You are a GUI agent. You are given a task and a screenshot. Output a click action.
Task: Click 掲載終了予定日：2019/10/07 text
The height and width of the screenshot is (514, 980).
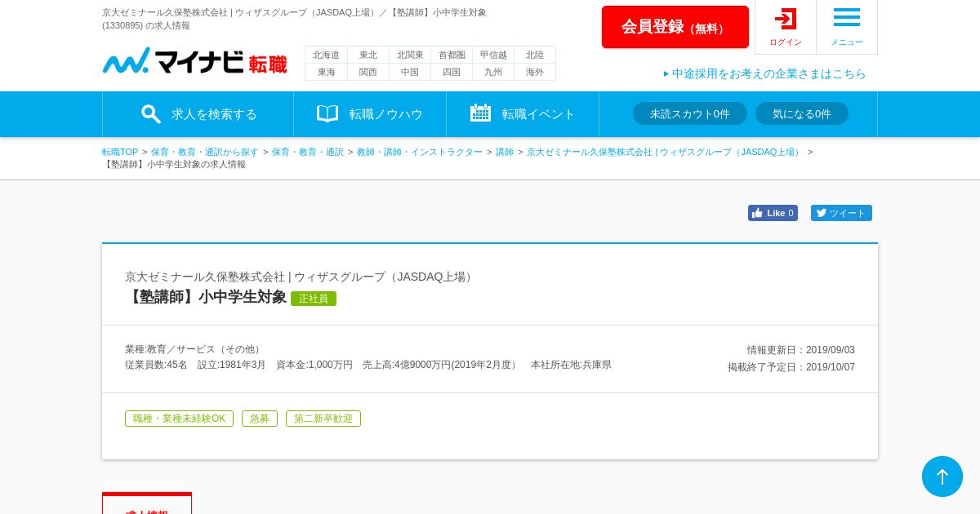[791, 367]
